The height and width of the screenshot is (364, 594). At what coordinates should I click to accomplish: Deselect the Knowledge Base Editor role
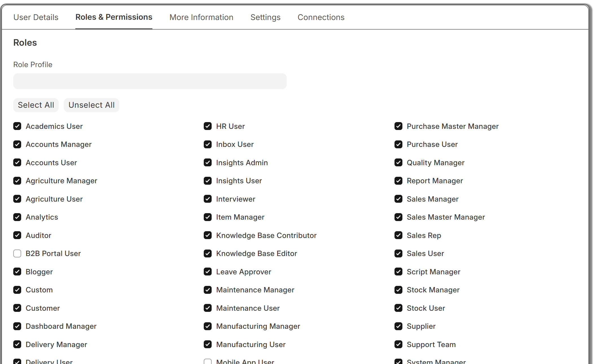tap(208, 253)
